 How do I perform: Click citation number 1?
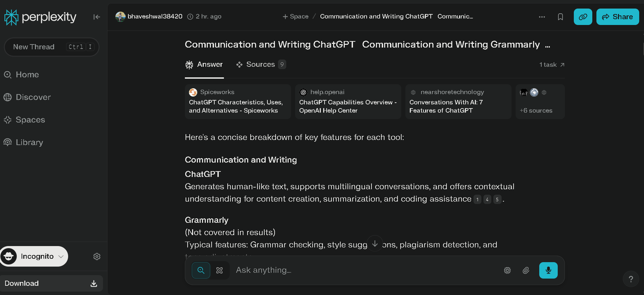(x=477, y=200)
